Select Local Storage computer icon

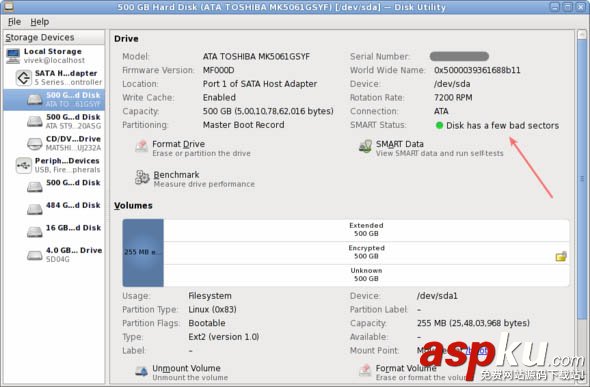(x=13, y=56)
